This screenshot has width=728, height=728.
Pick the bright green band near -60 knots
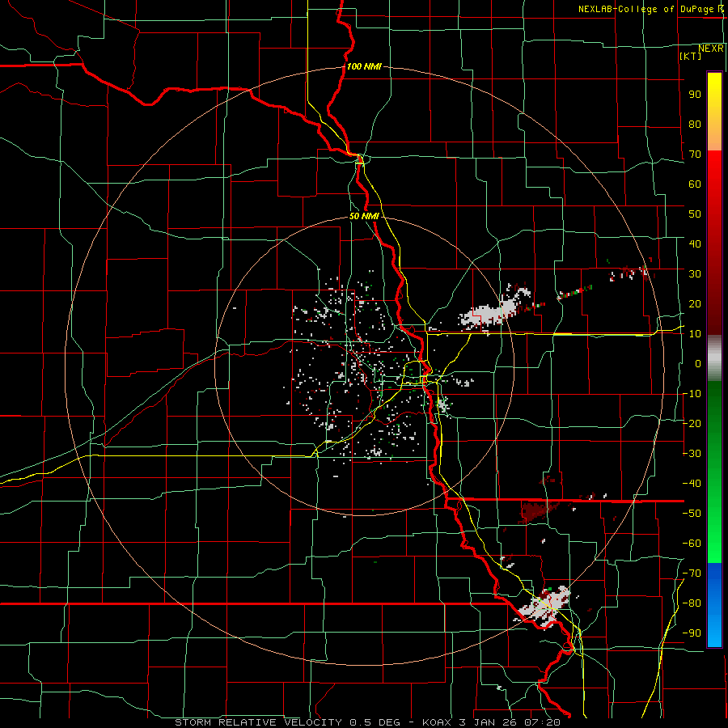tap(714, 544)
